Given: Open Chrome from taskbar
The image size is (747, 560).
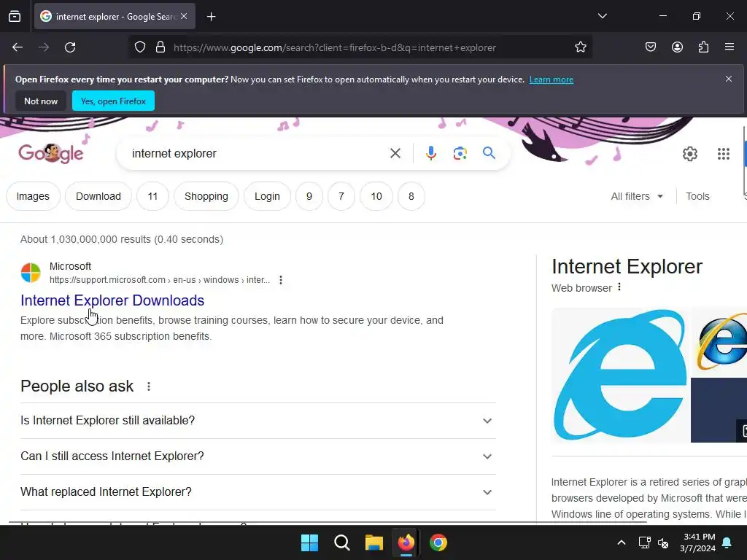Looking at the screenshot, I should click(x=438, y=542).
